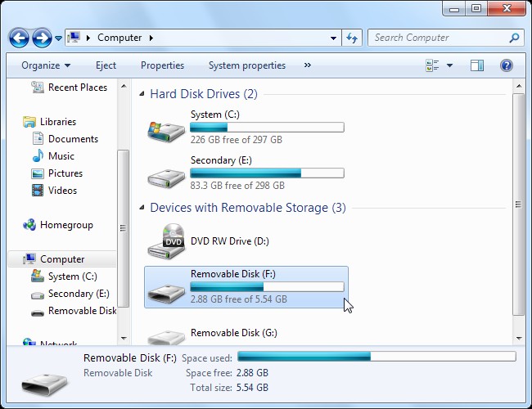This screenshot has height=409, width=532.
Task: Click the search magnifier icon
Action: click(x=514, y=38)
